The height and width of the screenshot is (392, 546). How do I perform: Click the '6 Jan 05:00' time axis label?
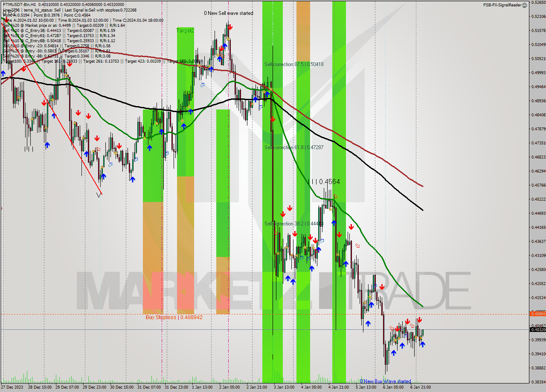(393, 387)
